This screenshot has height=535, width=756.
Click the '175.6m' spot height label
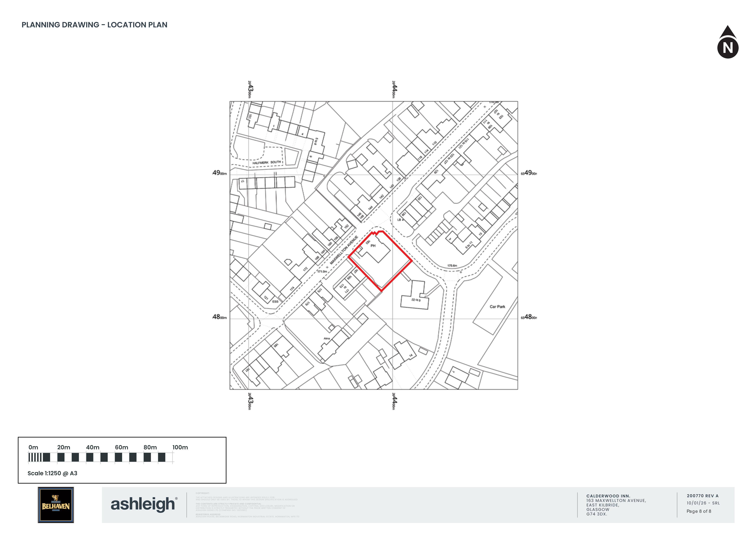pyautogui.click(x=452, y=266)
